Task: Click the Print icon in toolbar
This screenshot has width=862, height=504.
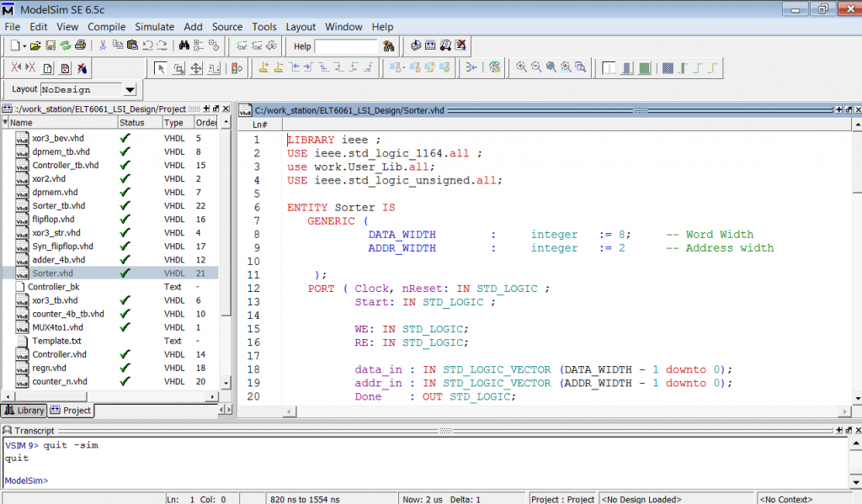Action: click(80, 45)
